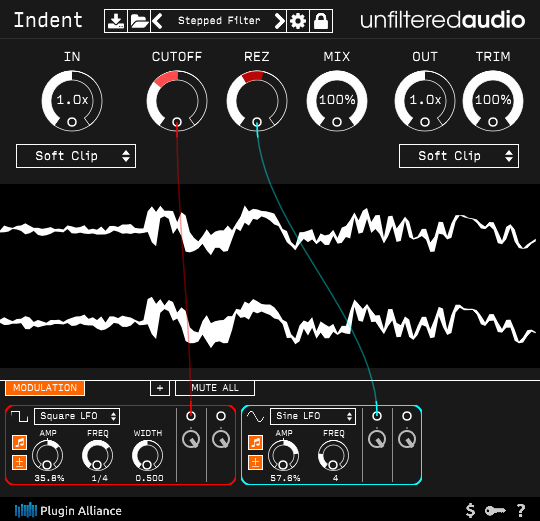
Task: Click the Sine LFO first output jack
Action: coord(377,416)
